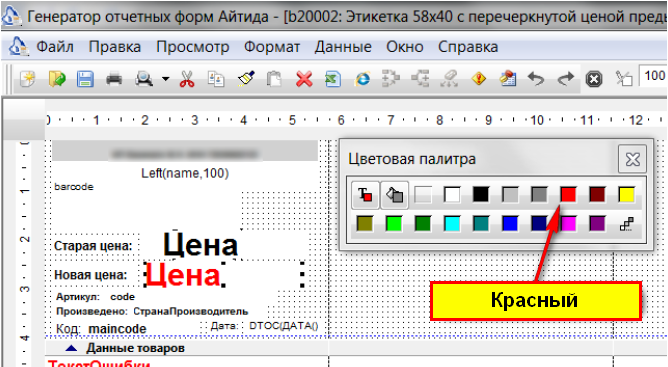Viewport: 668px width, 367px height.
Task: Click the grayed box-with-nodes icon before the link icon
Action: (420, 79)
